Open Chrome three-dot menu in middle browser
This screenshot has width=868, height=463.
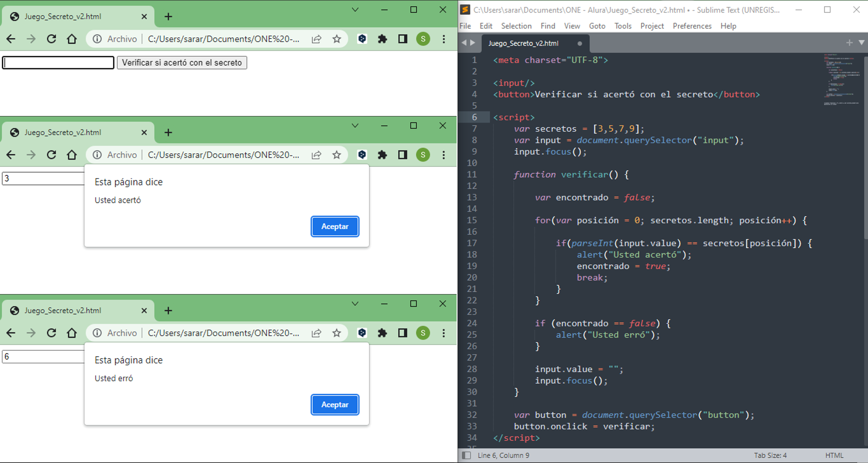tap(444, 155)
